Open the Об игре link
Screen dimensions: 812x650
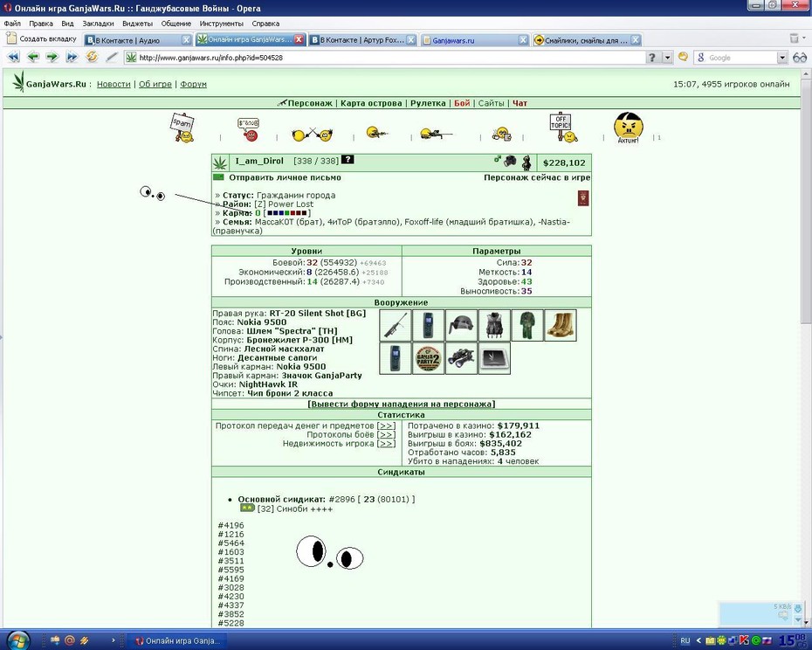pyautogui.click(x=155, y=84)
